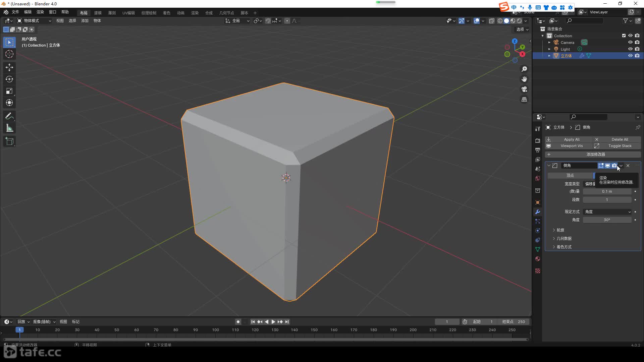Switch perspective/orthographic with the grid icon
Viewport: 644px width, 362px height.
(x=524, y=100)
